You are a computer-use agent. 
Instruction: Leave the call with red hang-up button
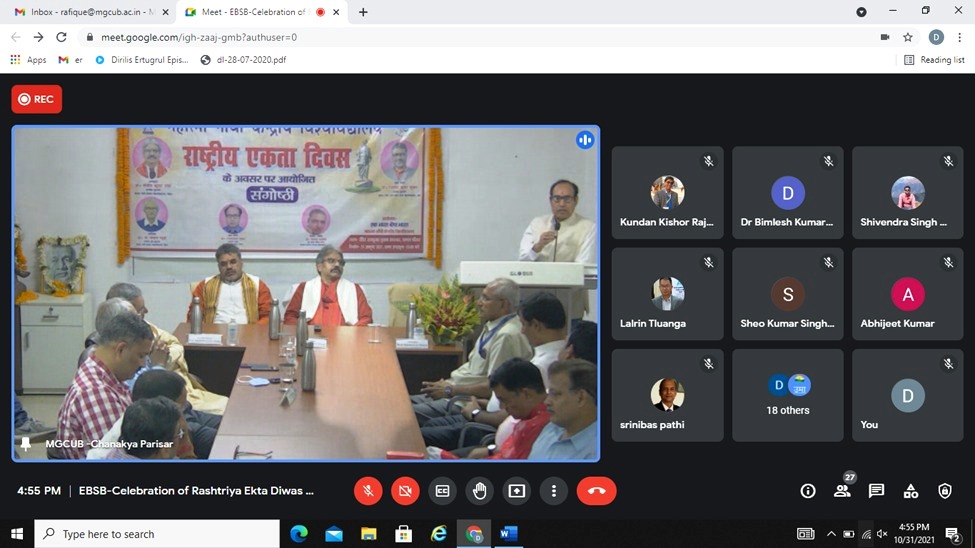tap(596, 491)
